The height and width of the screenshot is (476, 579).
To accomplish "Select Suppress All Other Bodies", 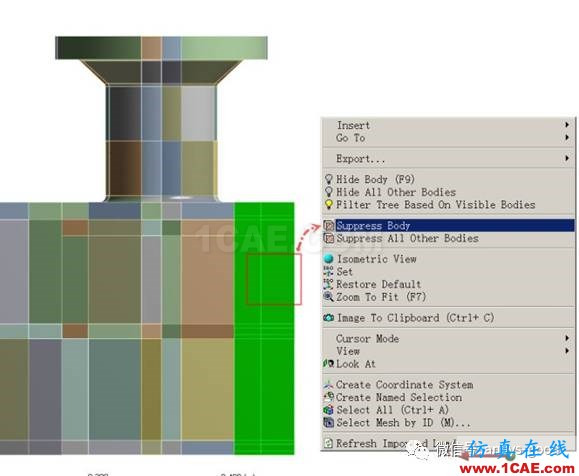I will point(448,238).
